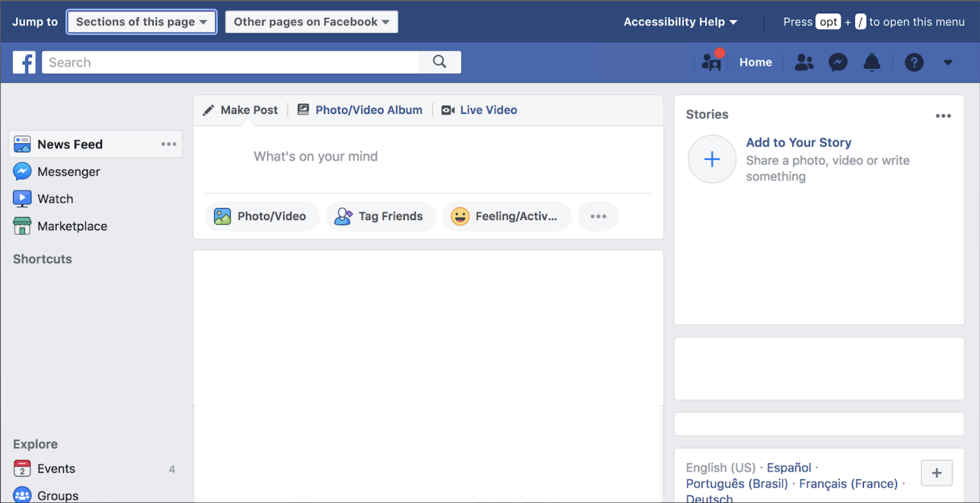
Task: Open the Quick Help question mark icon
Action: [x=914, y=62]
